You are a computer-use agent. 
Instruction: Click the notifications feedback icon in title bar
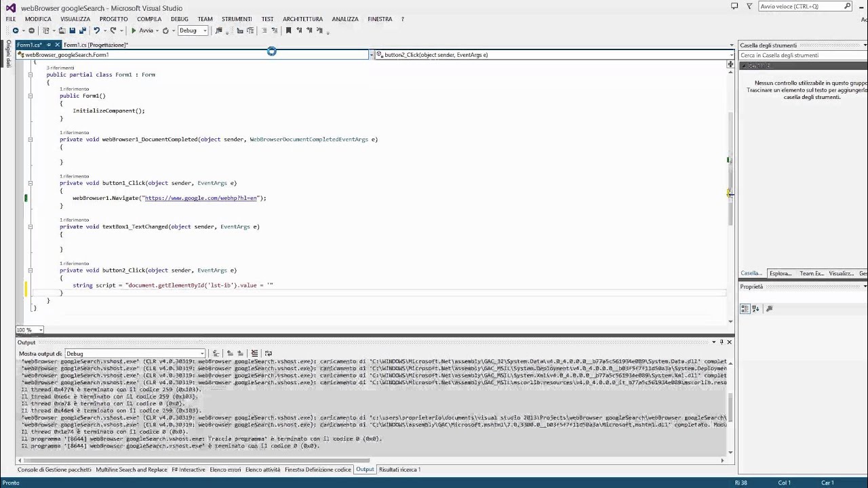734,6
